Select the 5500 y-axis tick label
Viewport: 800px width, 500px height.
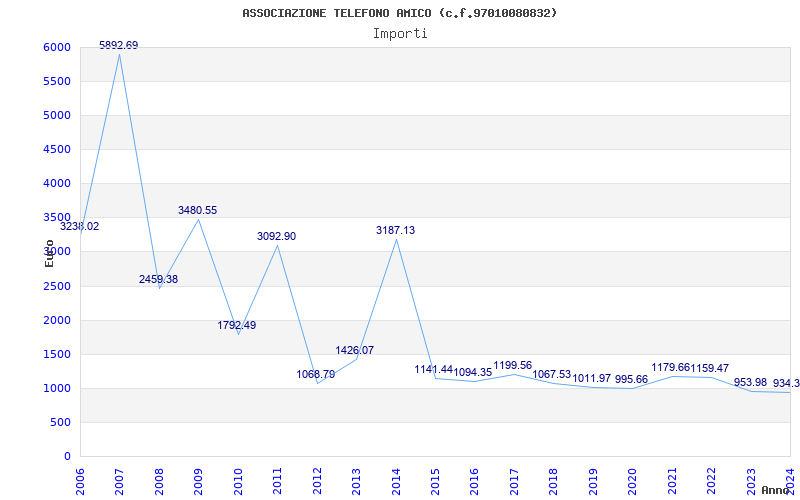(59, 81)
